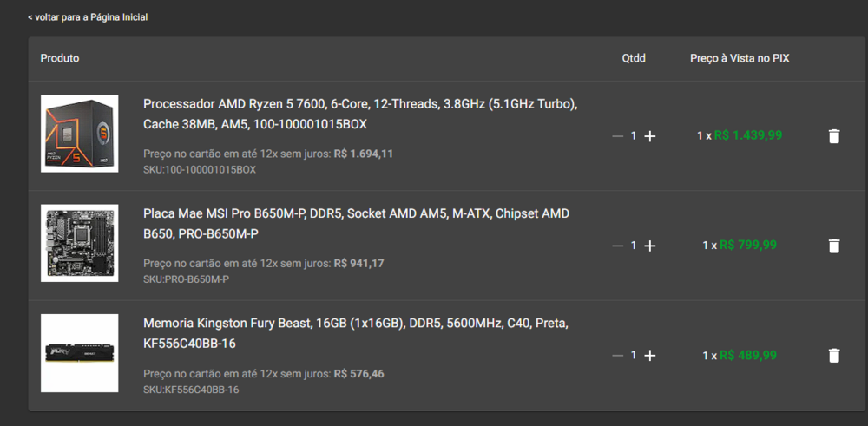This screenshot has width=868, height=426.
Task: Click quantity value 1 in the MSI motherboard row
Action: coord(634,246)
